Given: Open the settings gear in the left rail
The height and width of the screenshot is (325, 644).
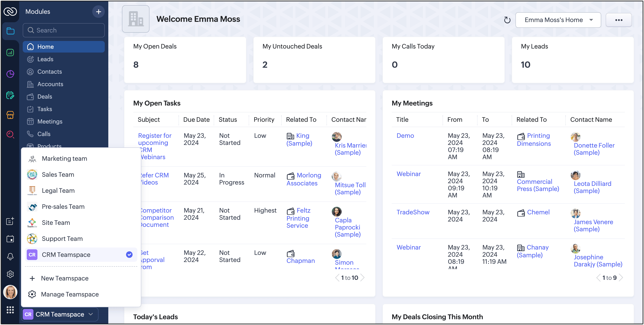Looking at the screenshot, I should point(10,274).
